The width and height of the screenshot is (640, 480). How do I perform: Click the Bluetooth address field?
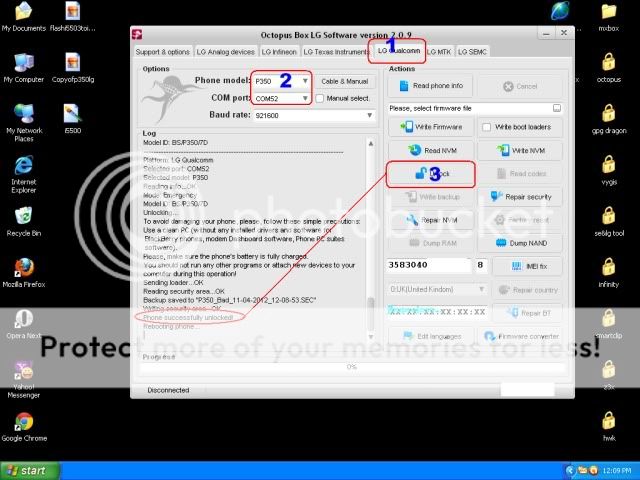(437, 312)
